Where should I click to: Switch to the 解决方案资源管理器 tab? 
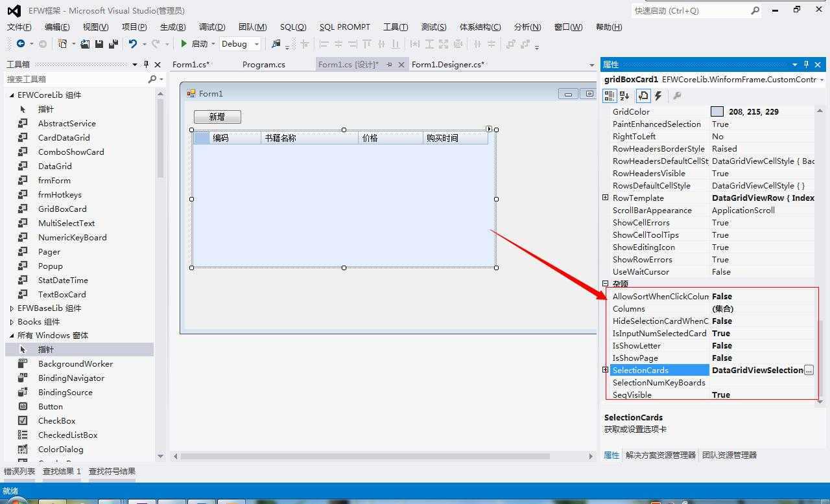point(660,455)
